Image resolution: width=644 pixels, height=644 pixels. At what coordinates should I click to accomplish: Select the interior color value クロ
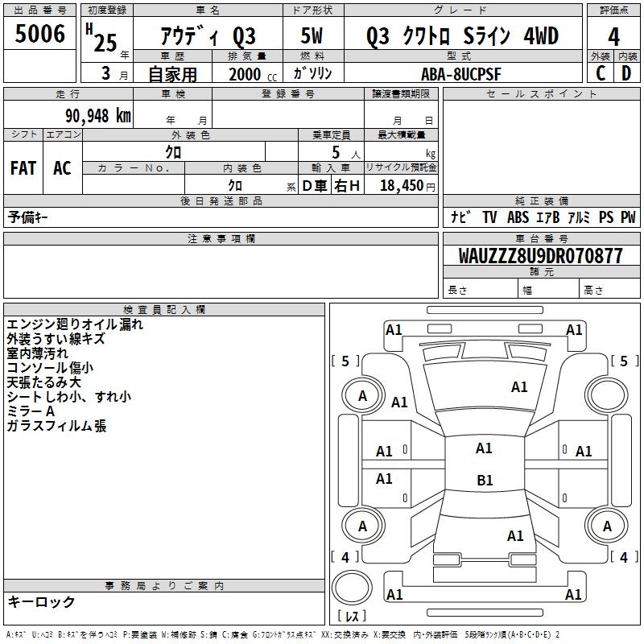235,185
